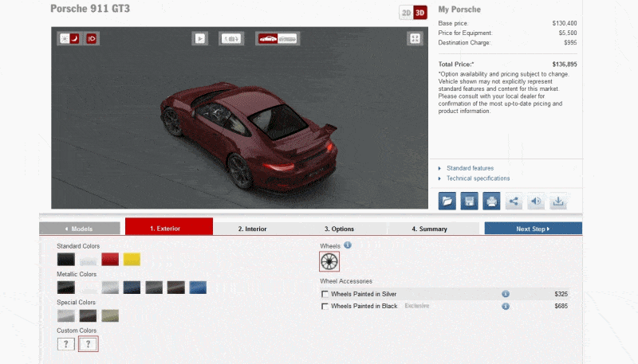Select white standard color swatch
638x364 pixels.
88,259
